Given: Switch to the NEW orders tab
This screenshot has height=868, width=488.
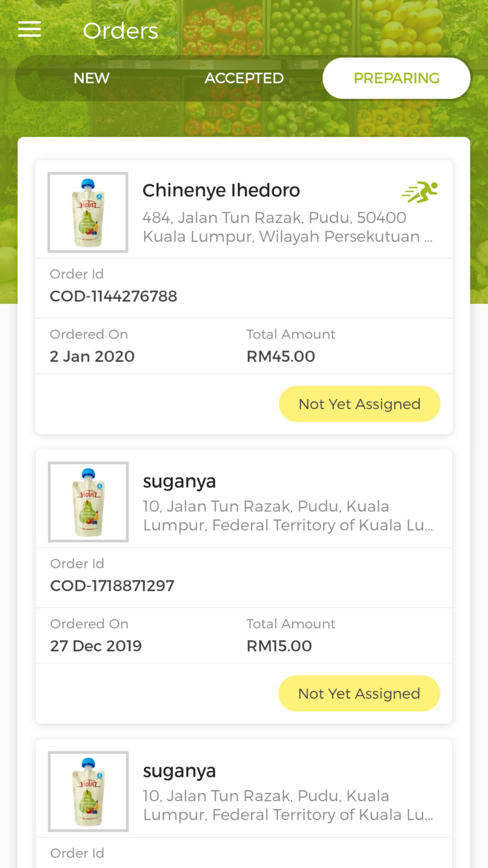Looking at the screenshot, I should (91, 78).
